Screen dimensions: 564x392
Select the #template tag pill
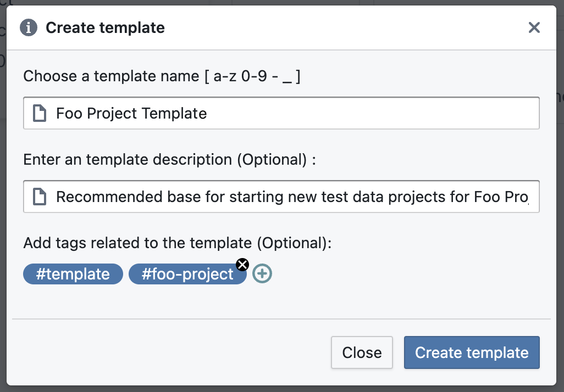pos(73,274)
